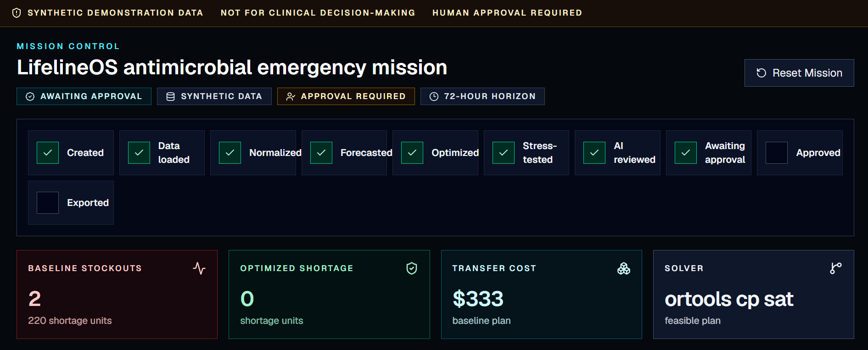868x350 pixels.
Task: Open the Mission Control heading link
Action: click(68, 46)
